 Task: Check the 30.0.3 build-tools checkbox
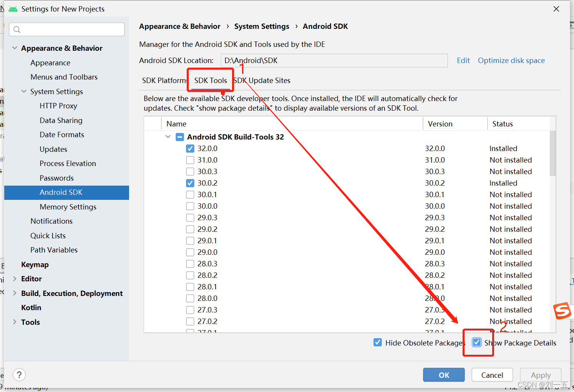tap(190, 171)
